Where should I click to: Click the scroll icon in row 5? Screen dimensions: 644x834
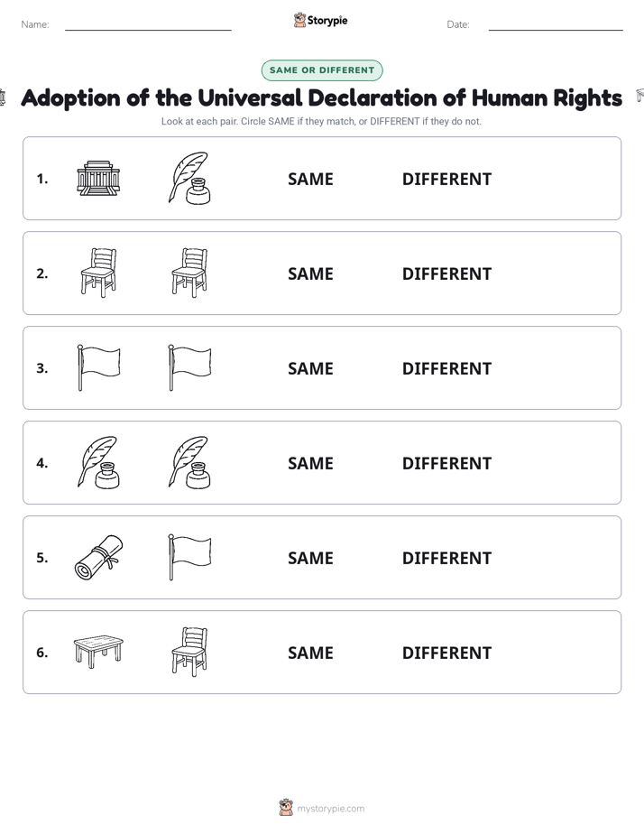click(x=98, y=557)
